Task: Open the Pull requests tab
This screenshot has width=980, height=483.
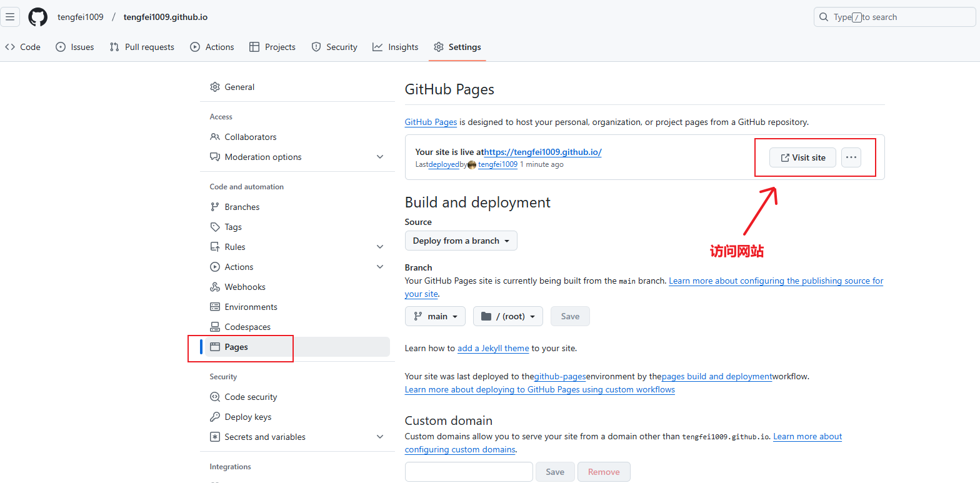Action: (142, 47)
